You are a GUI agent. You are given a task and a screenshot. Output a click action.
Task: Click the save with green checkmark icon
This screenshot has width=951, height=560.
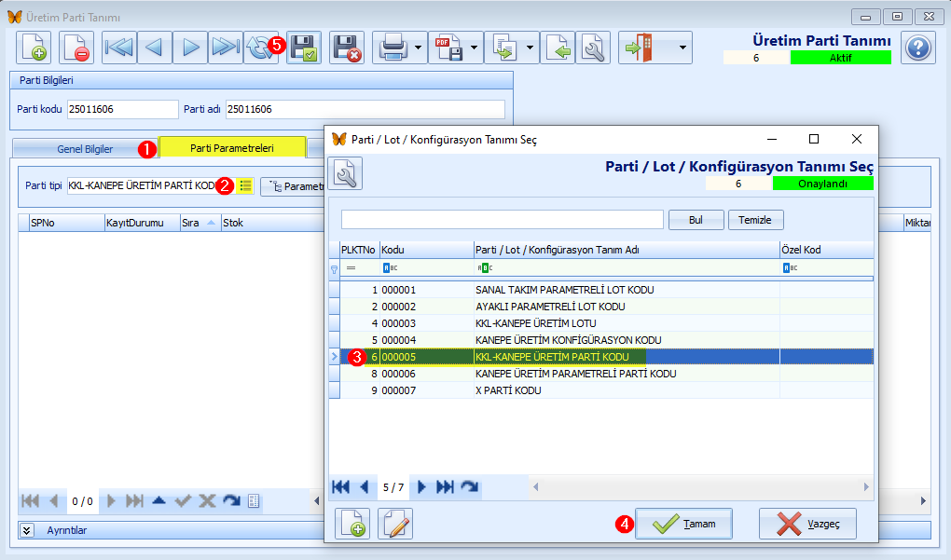click(x=304, y=48)
